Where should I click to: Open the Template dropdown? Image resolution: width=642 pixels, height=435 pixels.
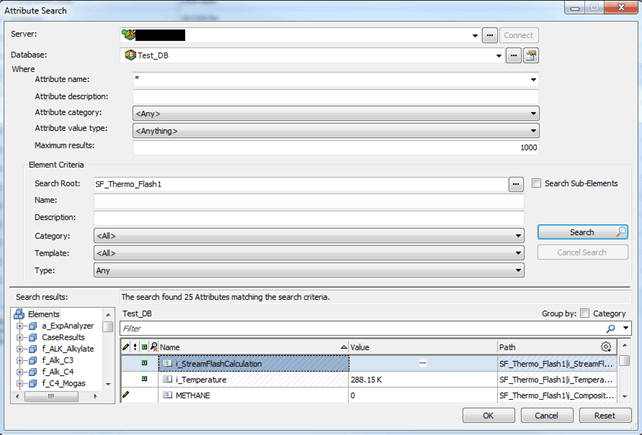tap(518, 253)
